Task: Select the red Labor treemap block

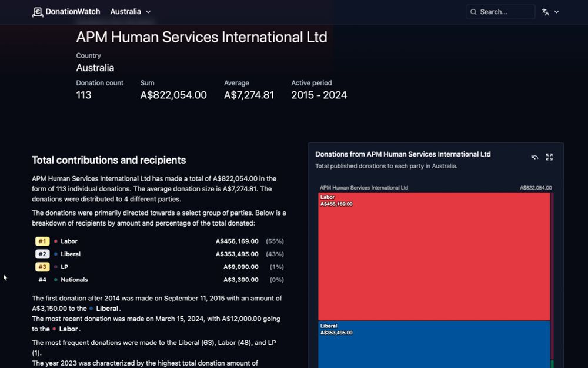Action: [x=434, y=257]
